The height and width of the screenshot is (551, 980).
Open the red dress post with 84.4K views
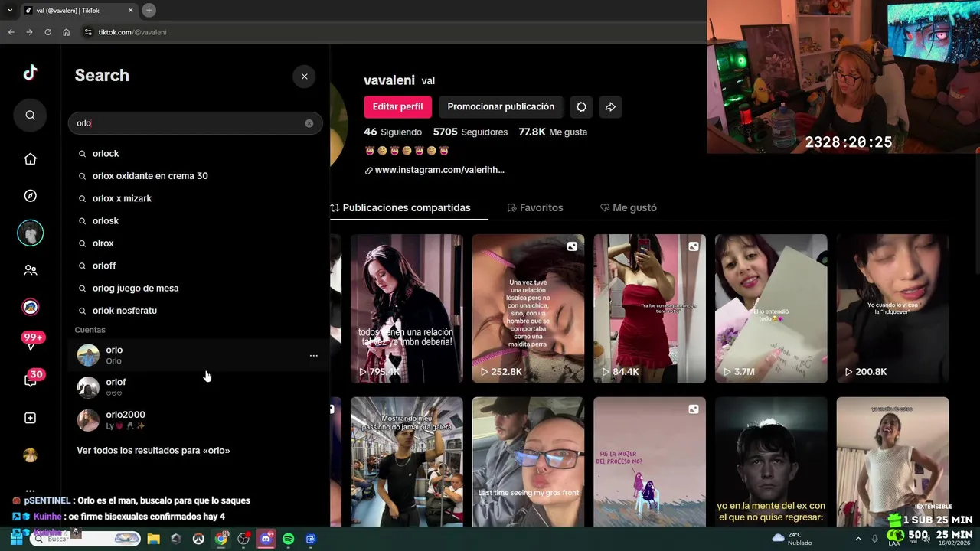tap(649, 308)
